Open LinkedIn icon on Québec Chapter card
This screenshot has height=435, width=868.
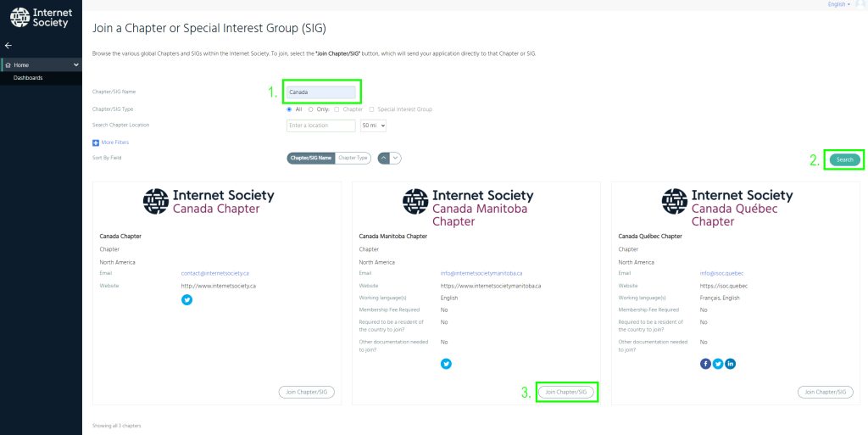click(730, 364)
